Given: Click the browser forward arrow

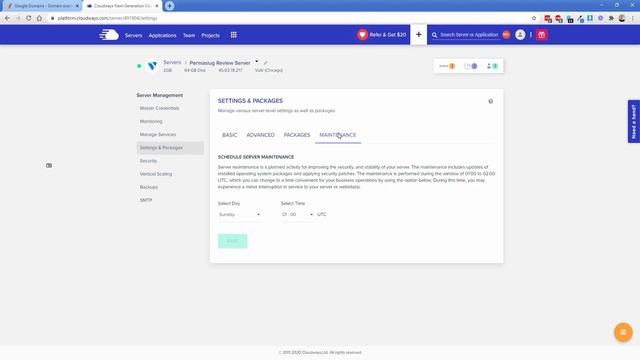Looking at the screenshot, I should pyautogui.click(x=18, y=18).
